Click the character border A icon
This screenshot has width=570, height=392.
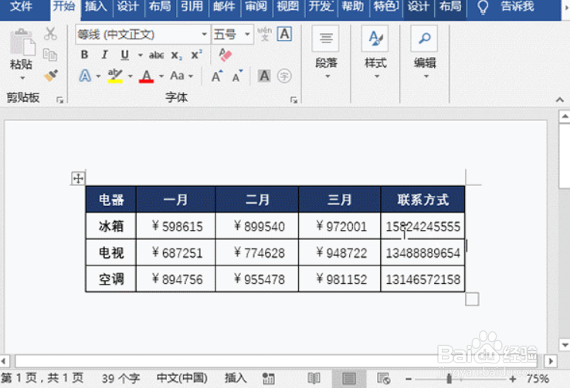284,34
